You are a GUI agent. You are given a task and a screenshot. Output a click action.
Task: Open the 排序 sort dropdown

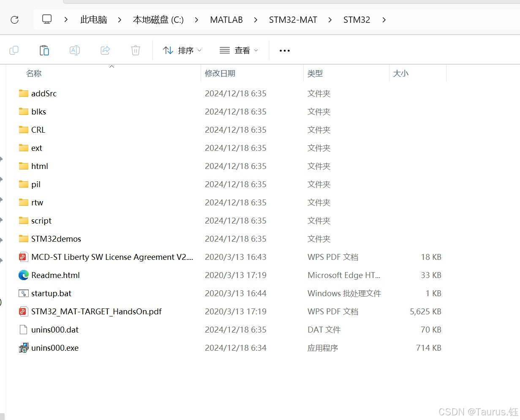click(x=182, y=50)
